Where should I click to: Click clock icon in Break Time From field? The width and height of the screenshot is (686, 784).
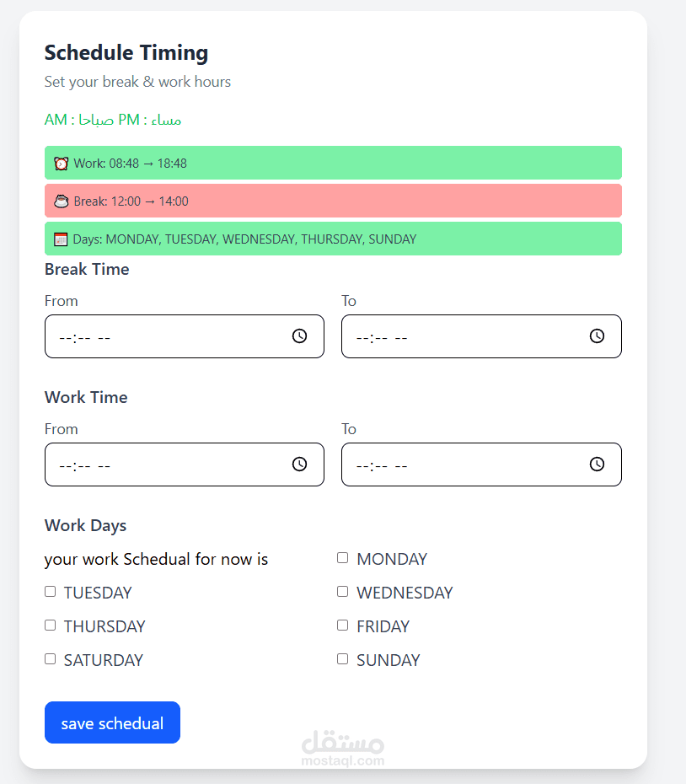coord(299,336)
